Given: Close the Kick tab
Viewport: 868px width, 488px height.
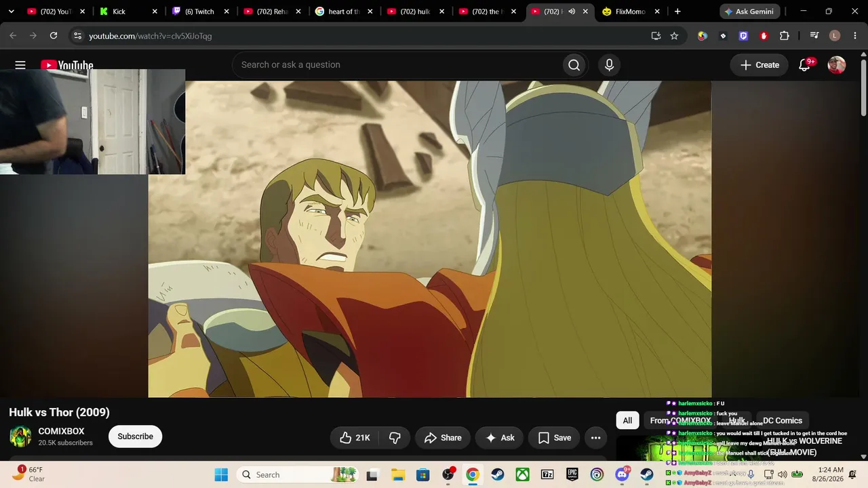Looking at the screenshot, I should [x=155, y=12].
